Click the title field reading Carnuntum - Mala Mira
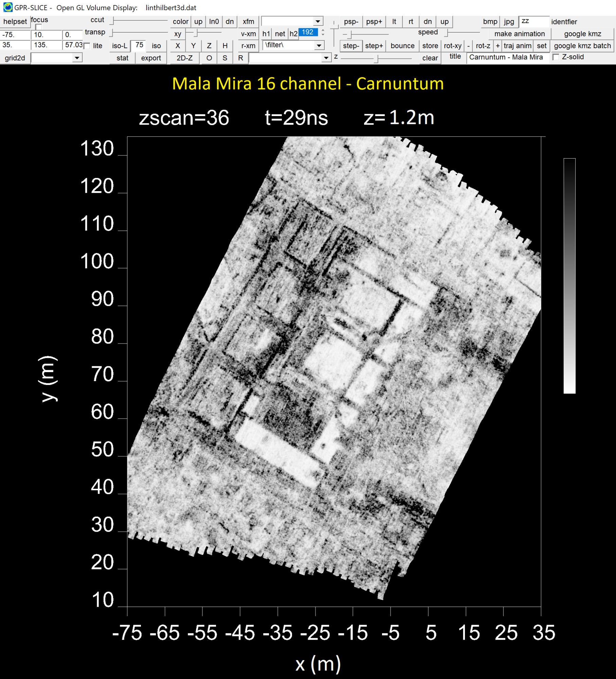616x679 pixels. click(x=508, y=57)
